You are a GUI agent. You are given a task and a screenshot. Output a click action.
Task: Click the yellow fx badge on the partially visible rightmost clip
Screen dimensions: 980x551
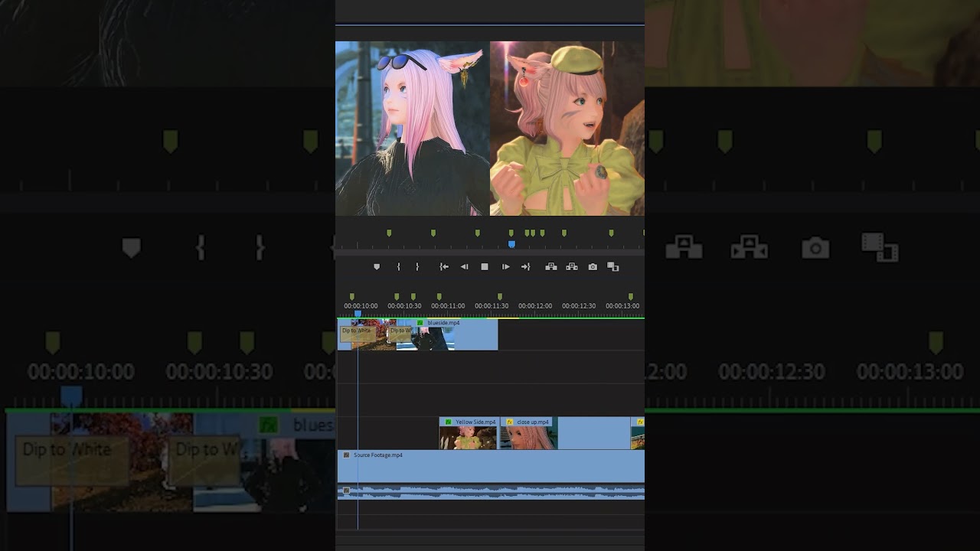(640, 422)
